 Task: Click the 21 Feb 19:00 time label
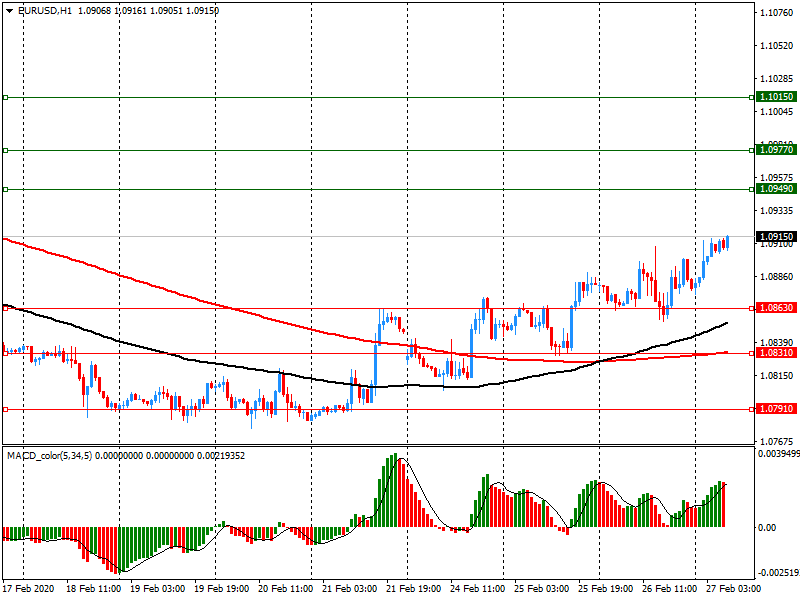[x=412, y=590]
